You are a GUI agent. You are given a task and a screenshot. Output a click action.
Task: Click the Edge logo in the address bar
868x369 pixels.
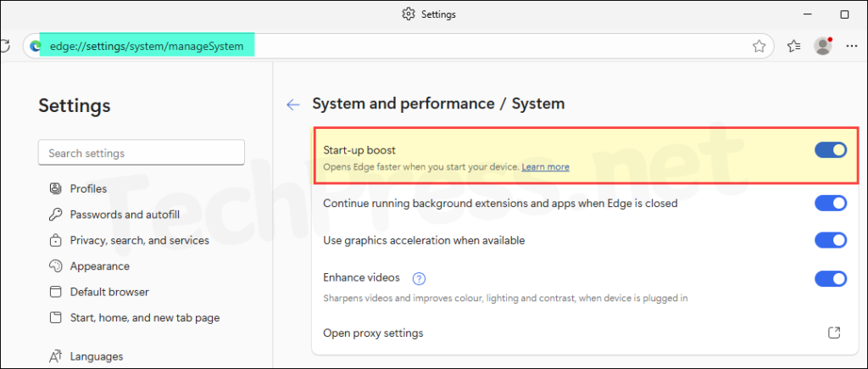[36, 47]
